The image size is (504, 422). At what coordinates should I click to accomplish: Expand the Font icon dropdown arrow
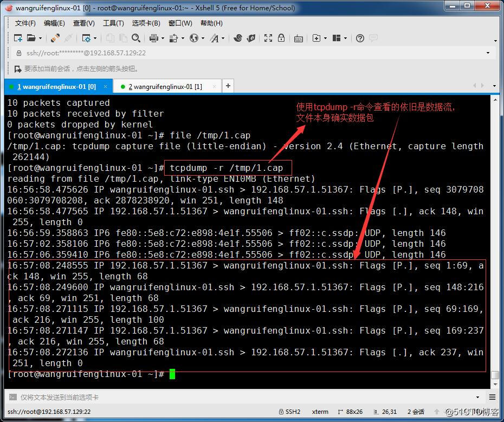[223, 39]
